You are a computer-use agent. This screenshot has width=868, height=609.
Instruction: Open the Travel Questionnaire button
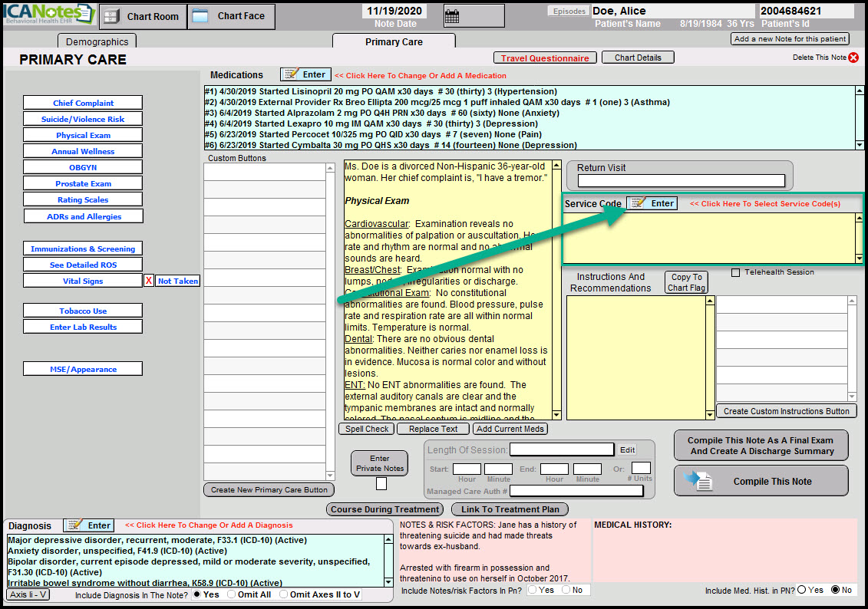(545, 58)
